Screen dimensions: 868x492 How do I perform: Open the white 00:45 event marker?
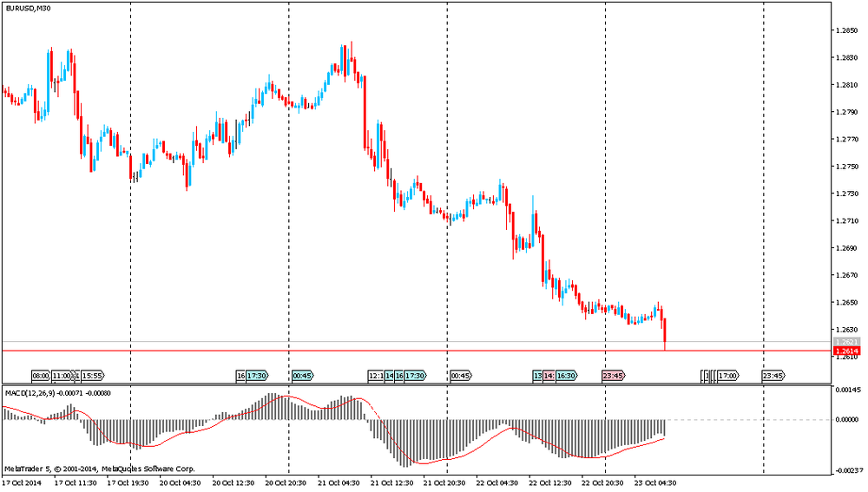461,376
